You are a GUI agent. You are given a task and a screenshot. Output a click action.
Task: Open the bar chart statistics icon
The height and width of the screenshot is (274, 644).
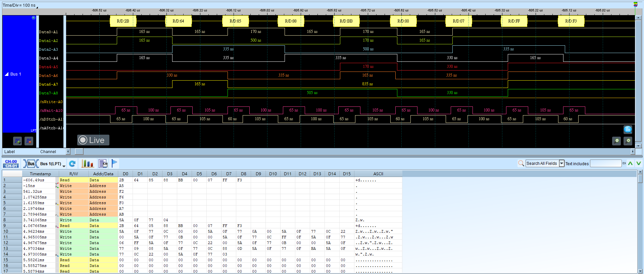click(87, 164)
